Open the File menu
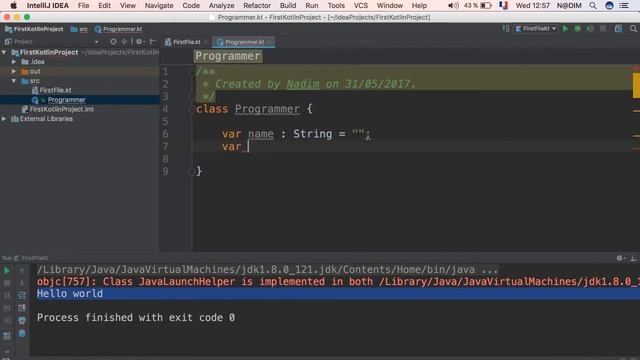 (x=83, y=5)
